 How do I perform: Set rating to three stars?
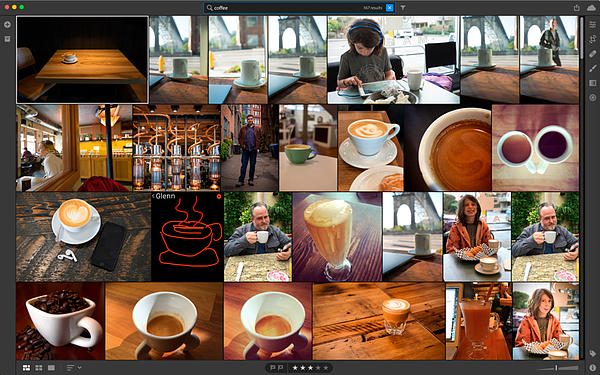click(310, 368)
